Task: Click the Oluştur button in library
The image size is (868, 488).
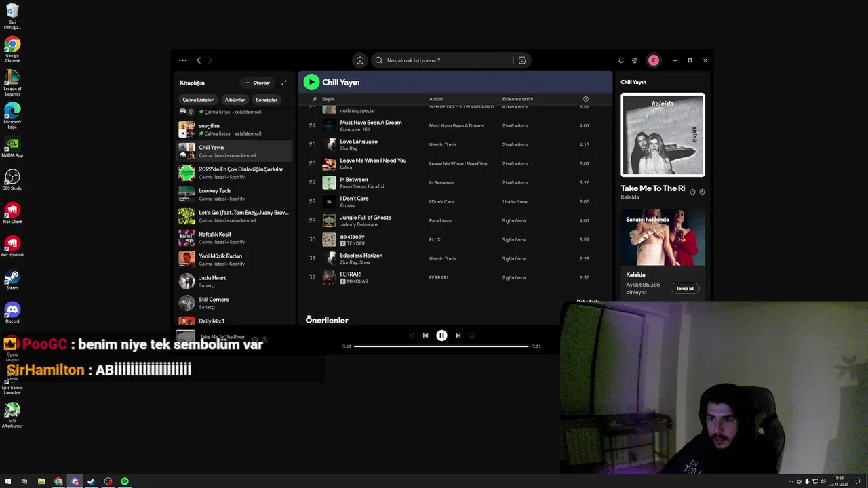Action: [x=258, y=83]
